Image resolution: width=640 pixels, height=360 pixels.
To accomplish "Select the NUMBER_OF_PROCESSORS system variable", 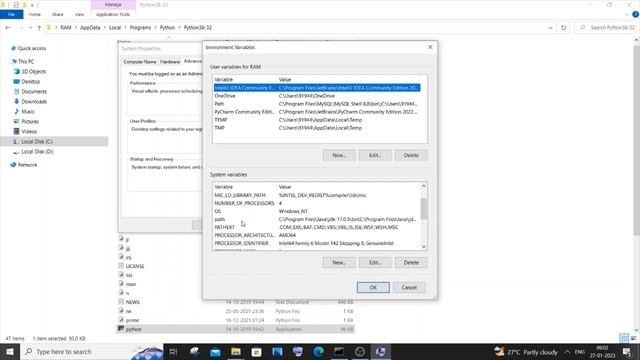I will pyautogui.click(x=317, y=203).
